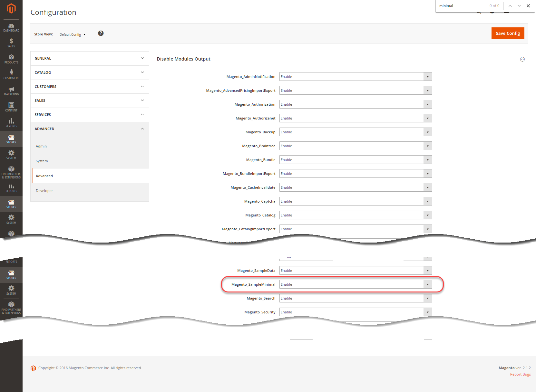Open the Reports icon directly below Content

[11, 123]
